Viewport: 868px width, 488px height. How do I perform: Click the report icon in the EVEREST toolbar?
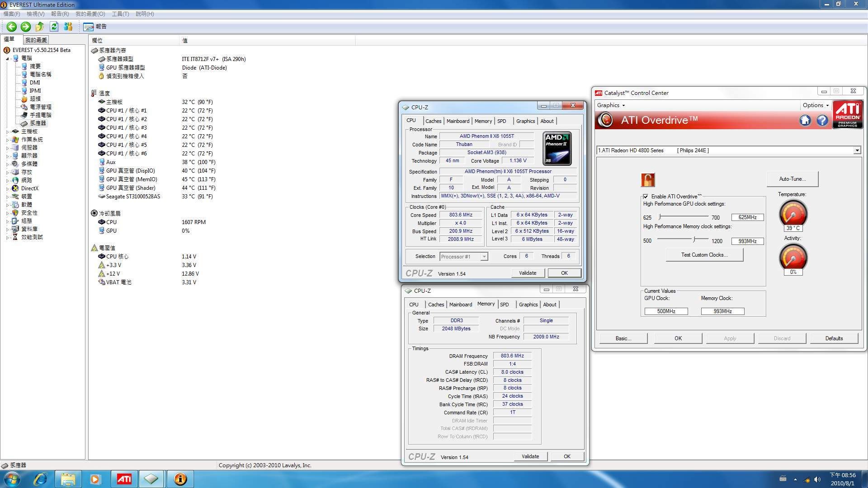coord(89,27)
